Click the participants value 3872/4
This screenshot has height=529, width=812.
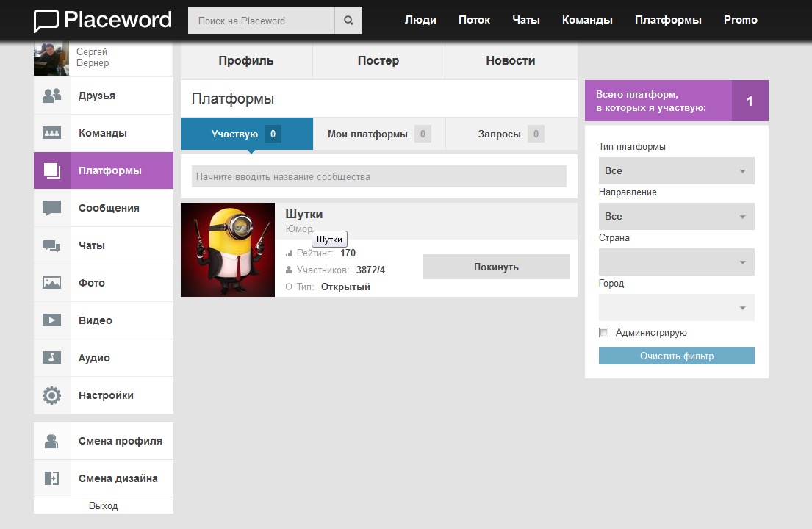click(371, 270)
